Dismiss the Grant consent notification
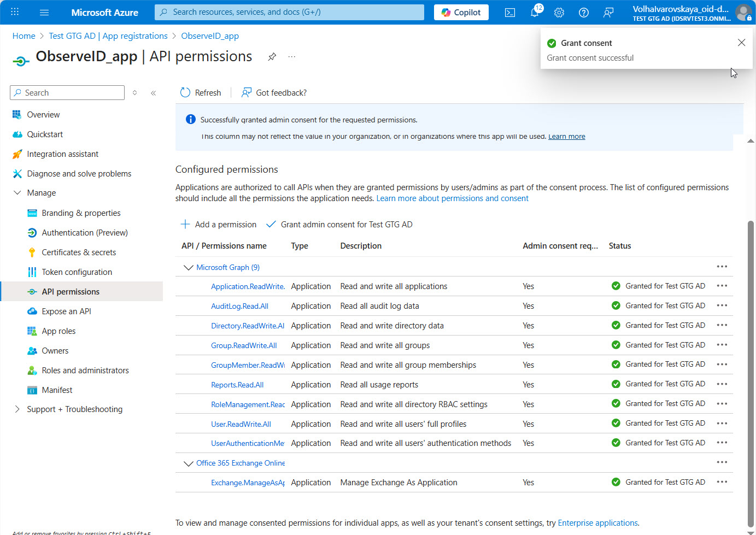Screen dimensions: 756x535 (x=741, y=43)
